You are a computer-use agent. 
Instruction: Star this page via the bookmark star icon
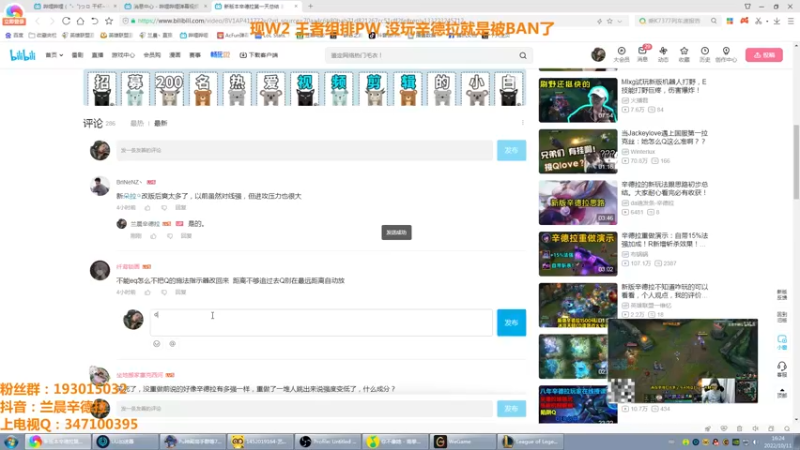pyautogui.click(x=109, y=21)
